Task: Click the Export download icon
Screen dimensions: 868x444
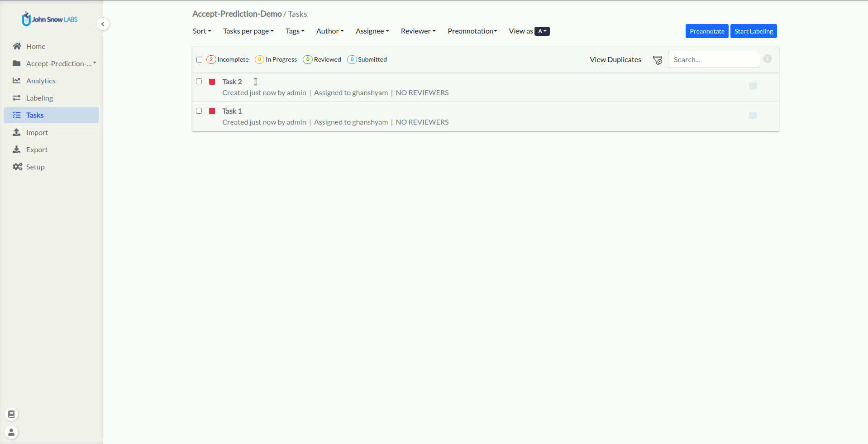Action: (x=17, y=150)
